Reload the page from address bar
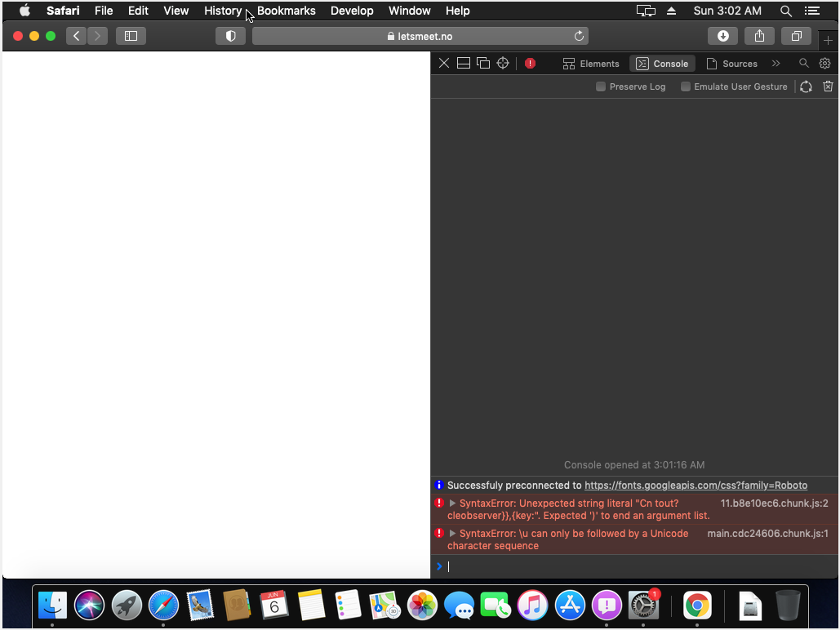Viewport: 840px width, 630px height. pos(579,36)
